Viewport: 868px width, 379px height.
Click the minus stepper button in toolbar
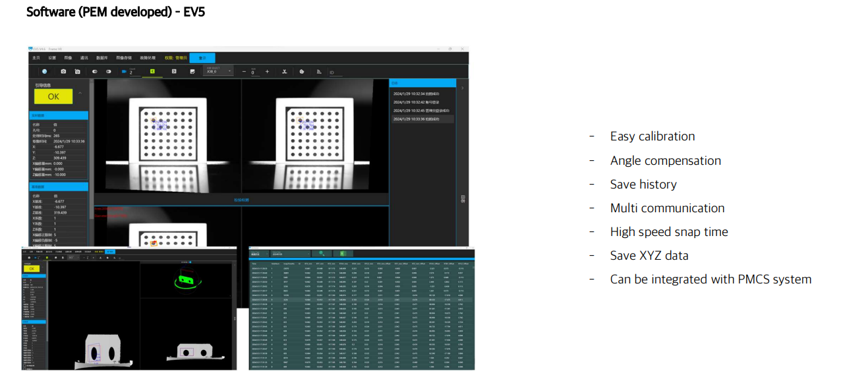click(x=244, y=71)
